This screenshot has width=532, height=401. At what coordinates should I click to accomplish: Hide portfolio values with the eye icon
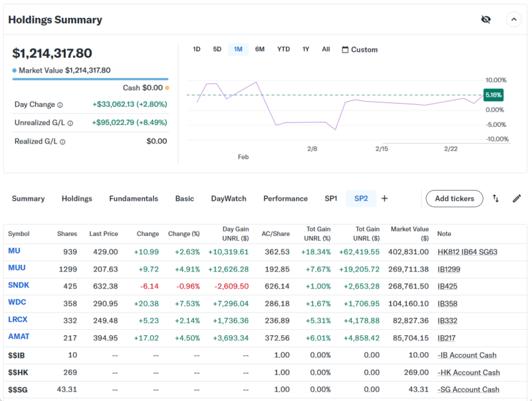485,19
